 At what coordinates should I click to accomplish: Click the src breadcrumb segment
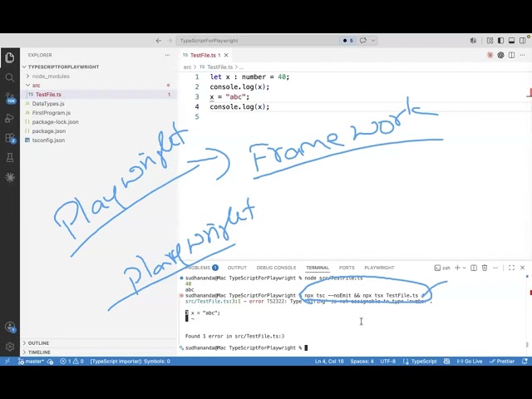(187, 67)
